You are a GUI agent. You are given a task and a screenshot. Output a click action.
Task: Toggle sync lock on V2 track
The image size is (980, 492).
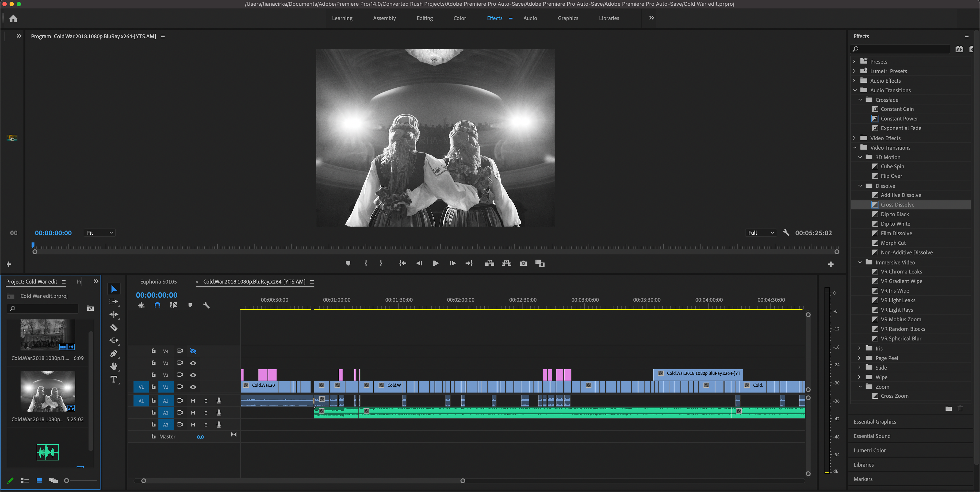[180, 375]
